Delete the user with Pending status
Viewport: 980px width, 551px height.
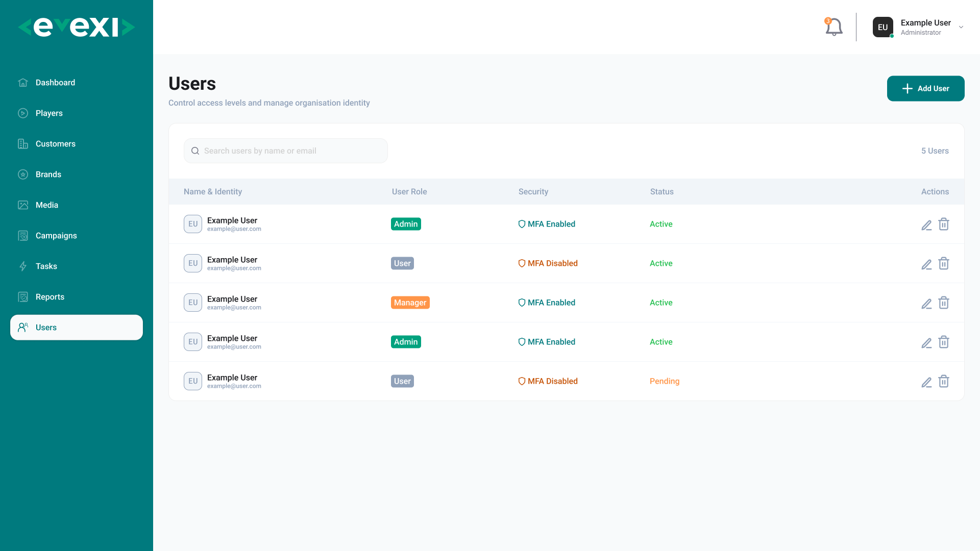(x=944, y=381)
